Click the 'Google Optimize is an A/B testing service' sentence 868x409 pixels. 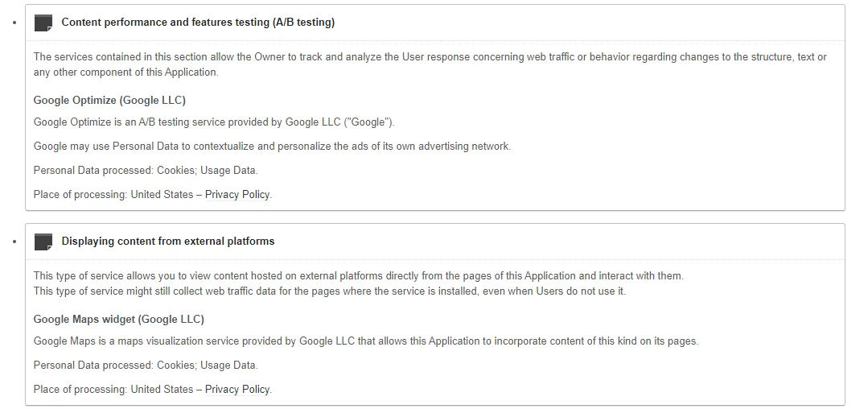[x=214, y=122]
